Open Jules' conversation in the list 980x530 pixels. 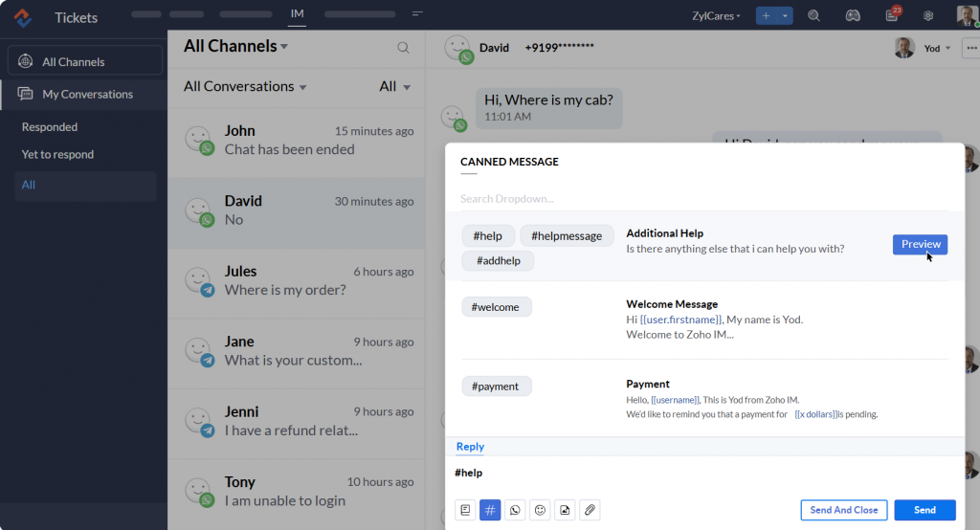click(296, 280)
